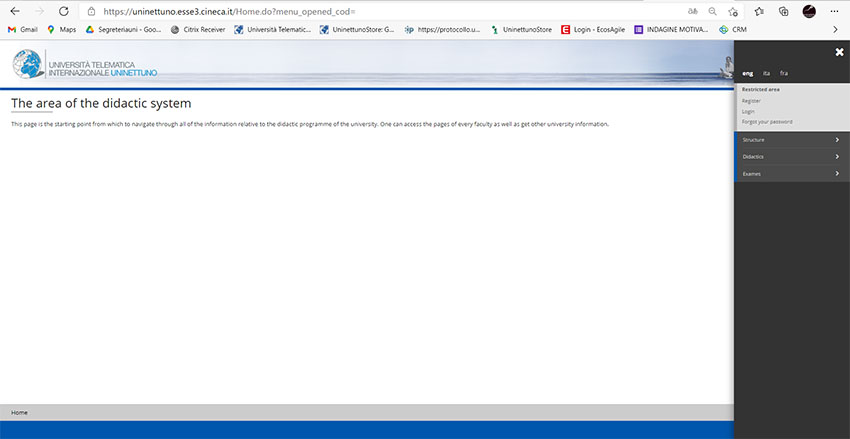Expand the Structure menu section
The width and height of the screenshot is (850, 439).
[x=791, y=140]
